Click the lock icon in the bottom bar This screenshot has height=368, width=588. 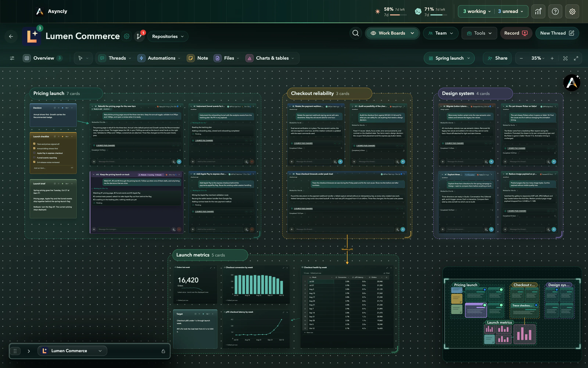pos(163,351)
